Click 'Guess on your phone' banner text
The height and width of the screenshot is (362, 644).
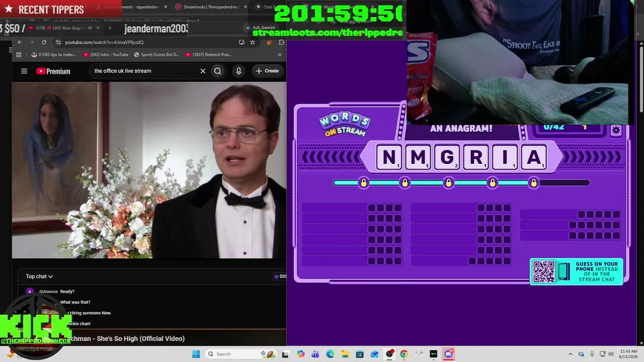point(597,271)
